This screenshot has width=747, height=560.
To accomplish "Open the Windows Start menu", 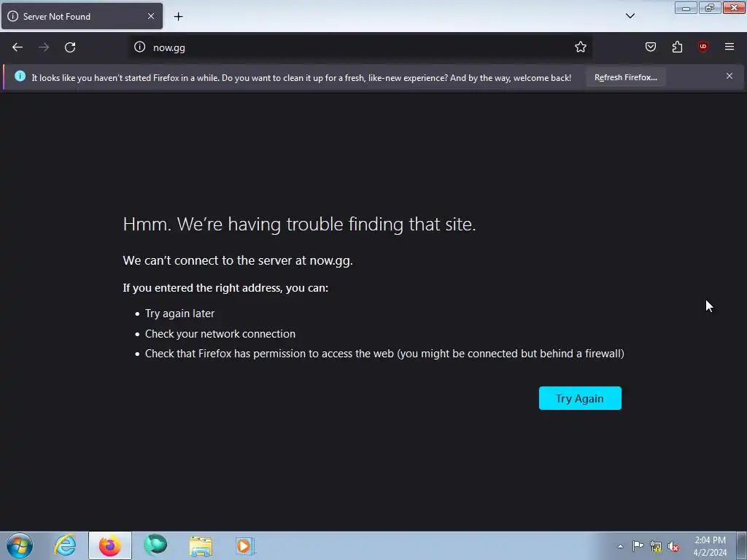I will 20,545.
